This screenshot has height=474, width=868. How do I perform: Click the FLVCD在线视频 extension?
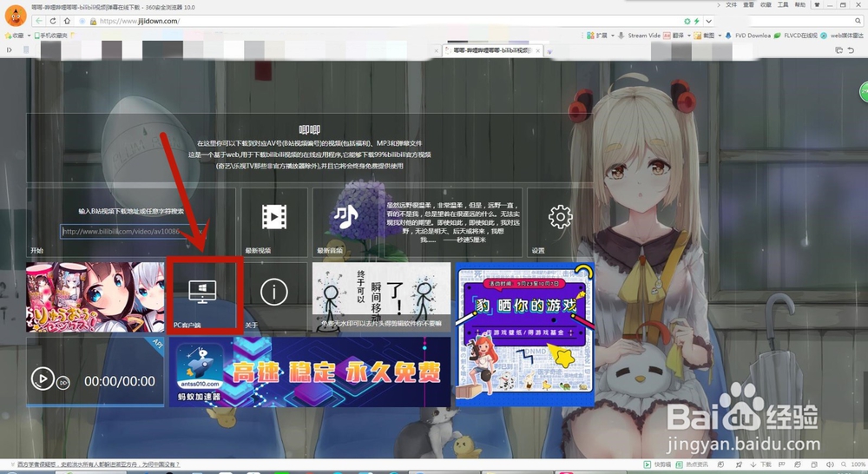coord(795,36)
